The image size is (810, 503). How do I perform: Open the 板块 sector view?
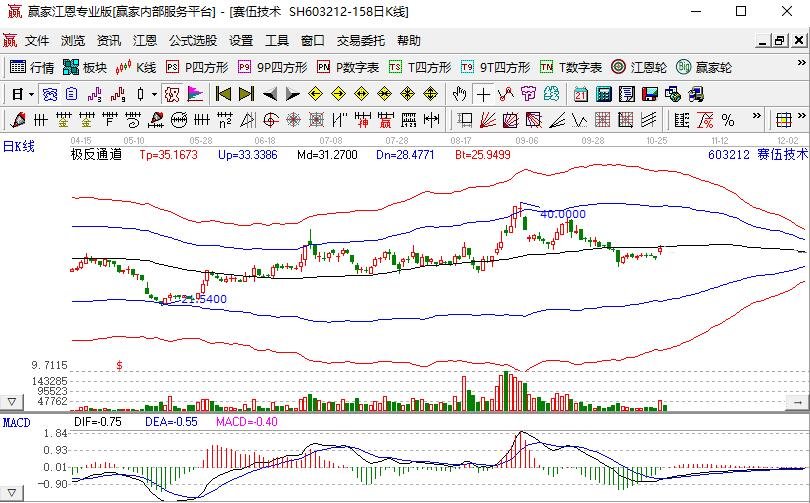click(x=85, y=68)
